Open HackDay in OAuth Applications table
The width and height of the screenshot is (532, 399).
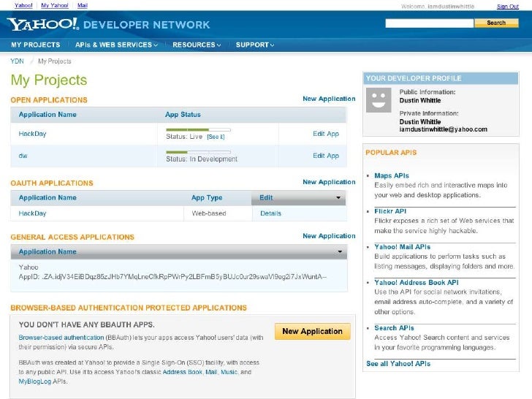[x=32, y=213]
